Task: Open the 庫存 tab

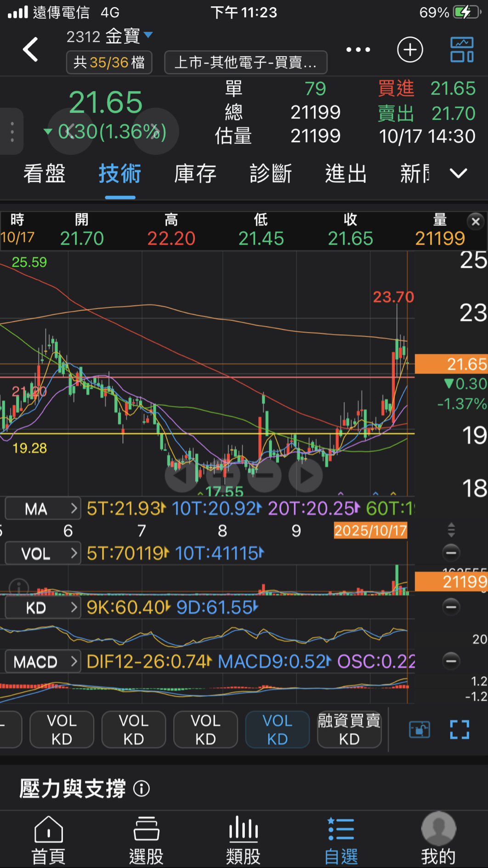Action: tap(195, 174)
